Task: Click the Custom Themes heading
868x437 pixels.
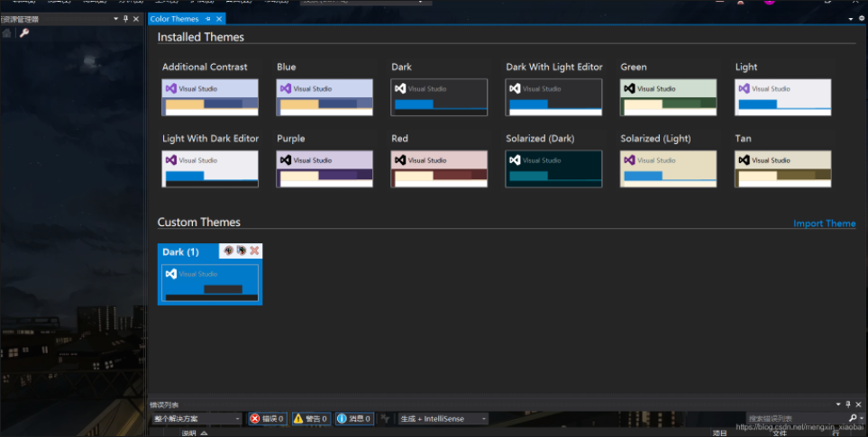Action: [198, 222]
